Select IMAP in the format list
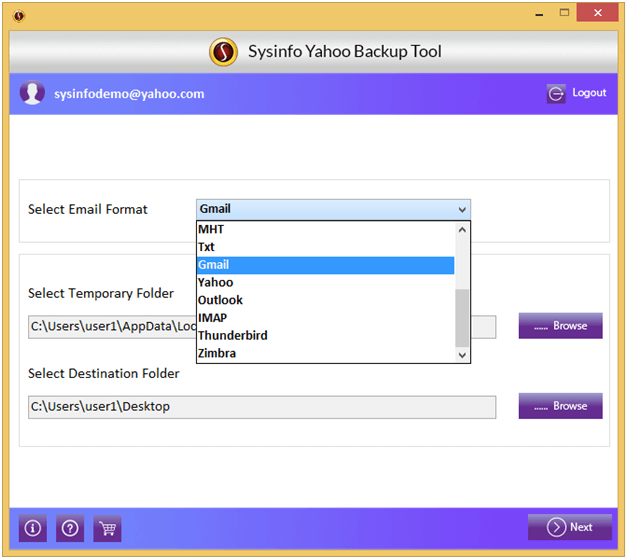Viewport: 628px width, 560px height. pyautogui.click(x=326, y=318)
